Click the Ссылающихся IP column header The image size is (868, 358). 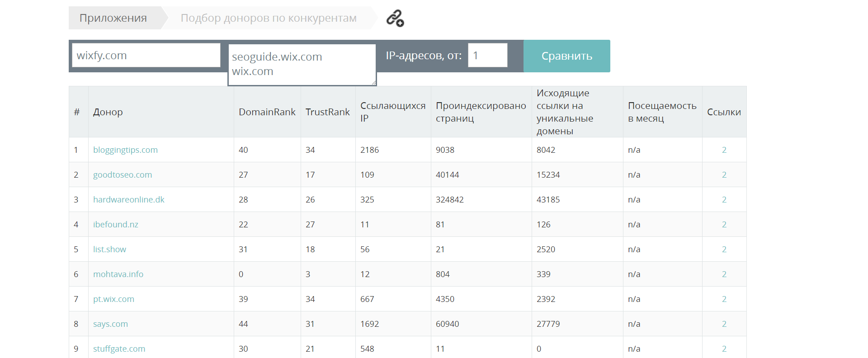pos(393,112)
